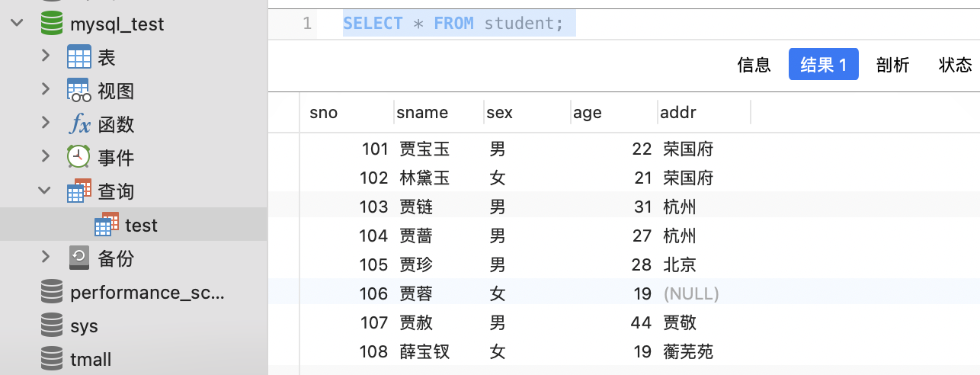This screenshot has width=980, height=375.
Task: Click the queries (查询) folder icon
Action: pyautogui.click(x=79, y=191)
